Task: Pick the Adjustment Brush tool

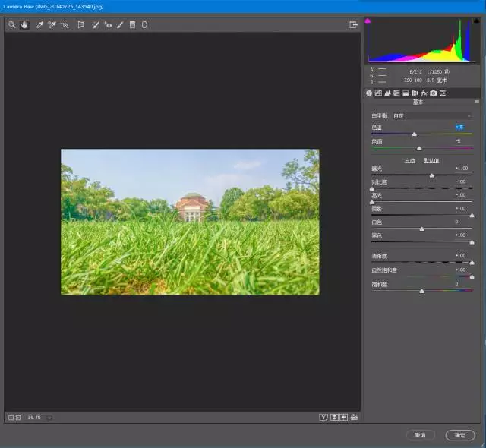Action: click(x=120, y=25)
